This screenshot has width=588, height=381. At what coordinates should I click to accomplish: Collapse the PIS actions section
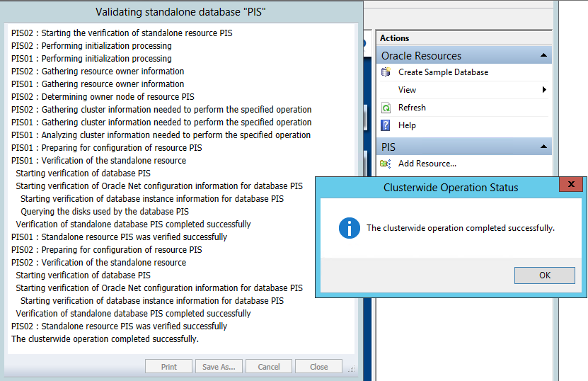543,147
